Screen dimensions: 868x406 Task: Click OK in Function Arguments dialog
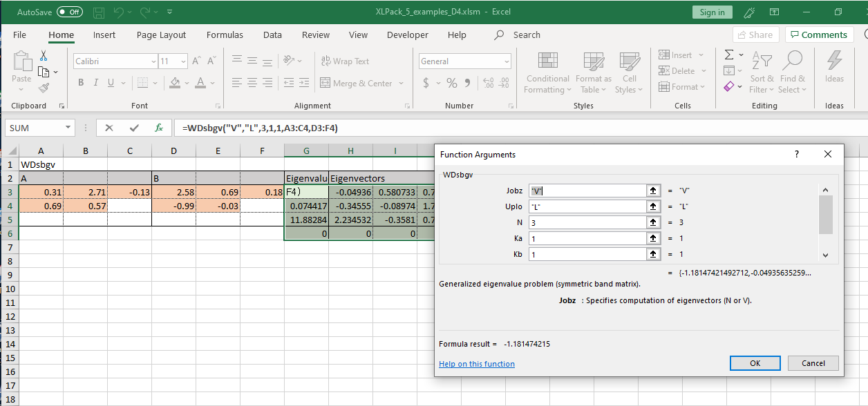(755, 363)
